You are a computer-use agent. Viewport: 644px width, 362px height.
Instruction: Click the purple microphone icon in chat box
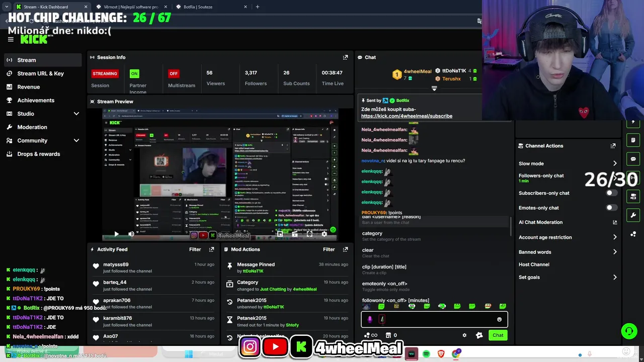click(370, 319)
